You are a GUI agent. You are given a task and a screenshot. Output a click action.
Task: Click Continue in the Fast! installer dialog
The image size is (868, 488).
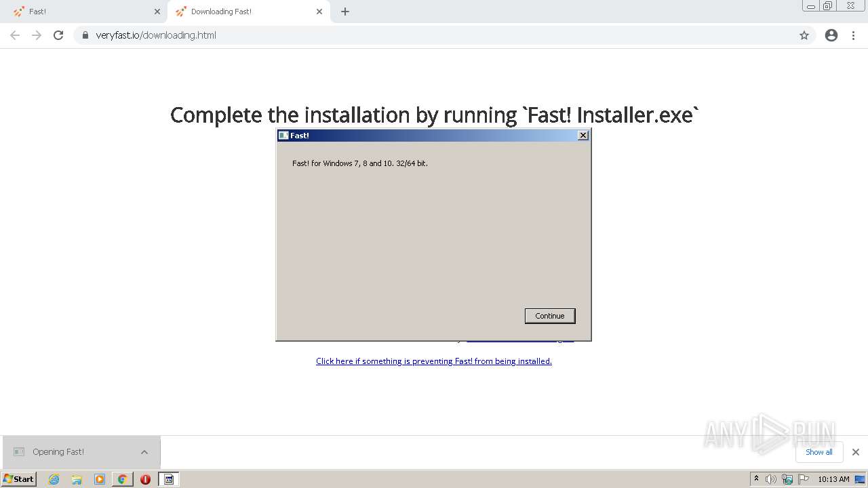pyautogui.click(x=550, y=316)
